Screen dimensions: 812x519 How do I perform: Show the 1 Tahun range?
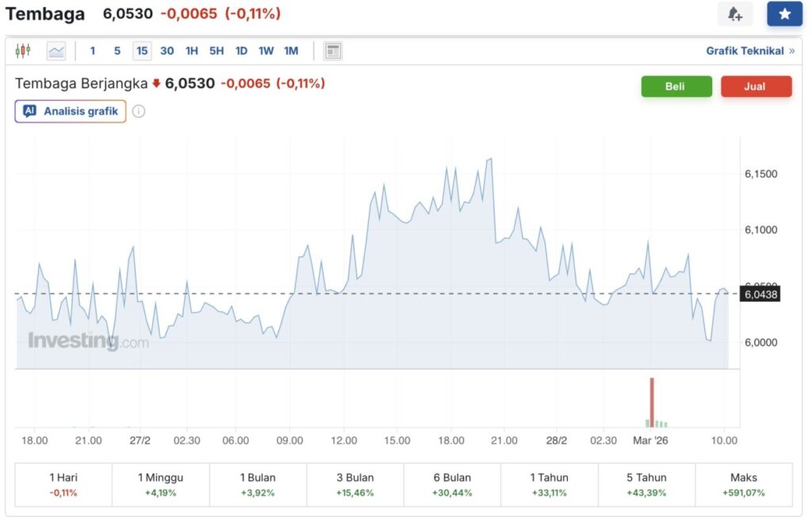coord(549,484)
